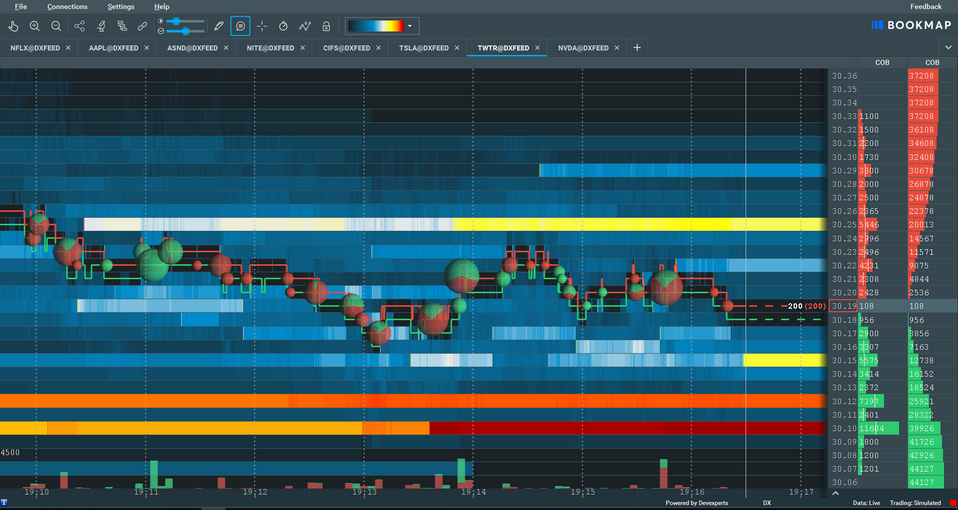Click the zoom out magnifier icon
The image size is (958, 510).
(x=56, y=25)
